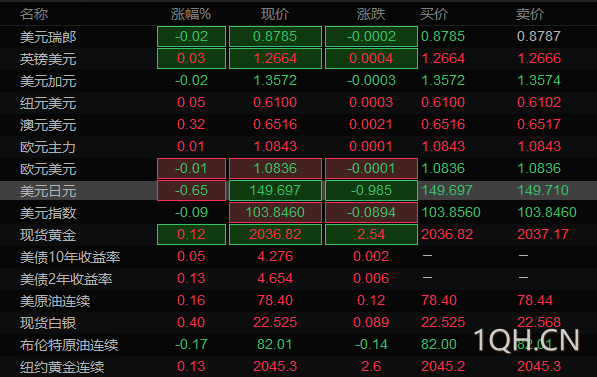Select the 美债2年收益率 row name
Viewport: 597px width, 377px height.
click(66, 279)
